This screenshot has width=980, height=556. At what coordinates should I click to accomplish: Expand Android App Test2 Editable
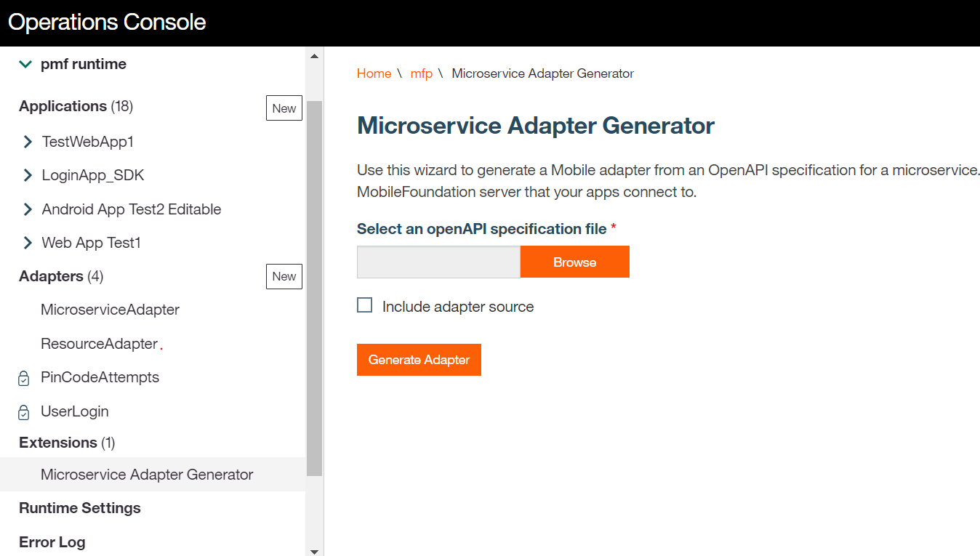(x=28, y=209)
